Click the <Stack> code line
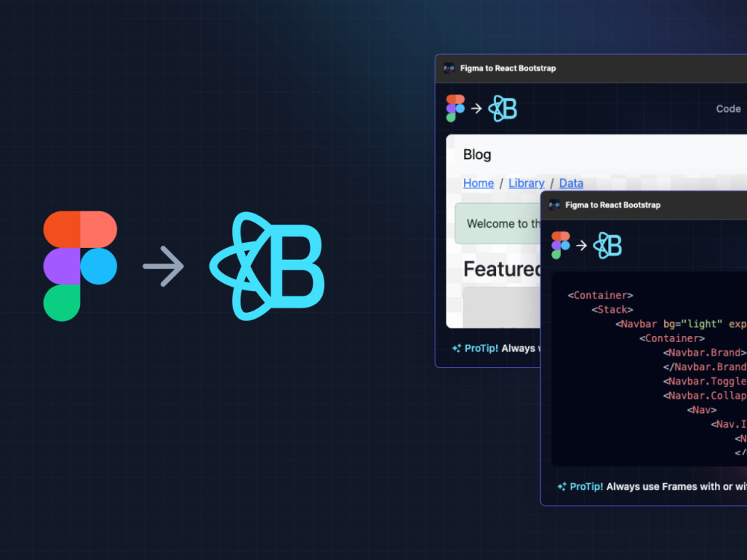This screenshot has width=747, height=560. tap(613, 310)
